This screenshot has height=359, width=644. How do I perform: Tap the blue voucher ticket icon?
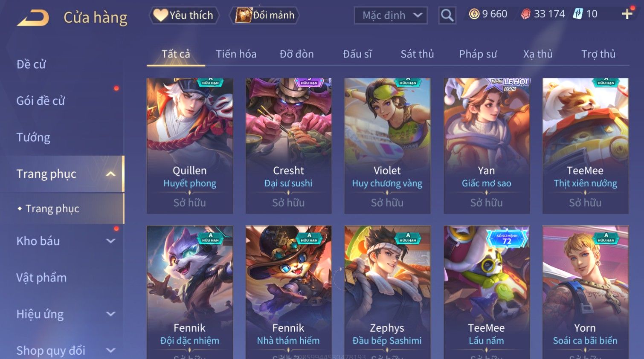pyautogui.click(x=577, y=14)
